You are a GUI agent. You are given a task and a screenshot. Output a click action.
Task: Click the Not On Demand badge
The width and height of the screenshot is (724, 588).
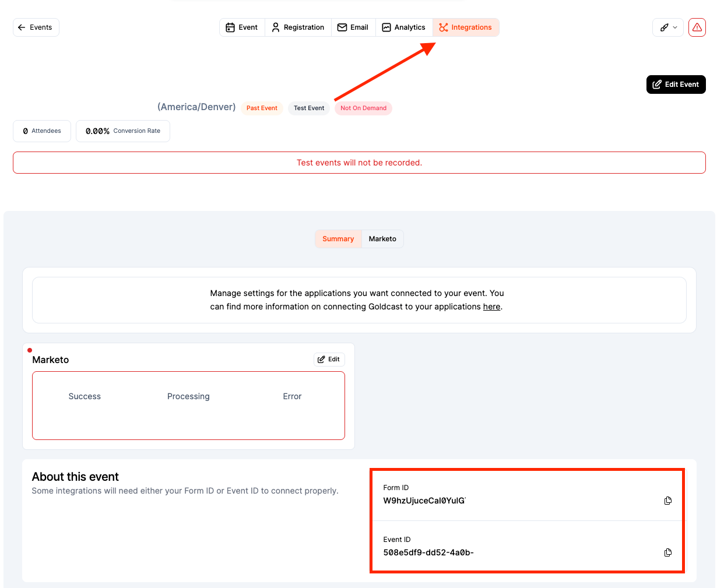click(363, 108)
